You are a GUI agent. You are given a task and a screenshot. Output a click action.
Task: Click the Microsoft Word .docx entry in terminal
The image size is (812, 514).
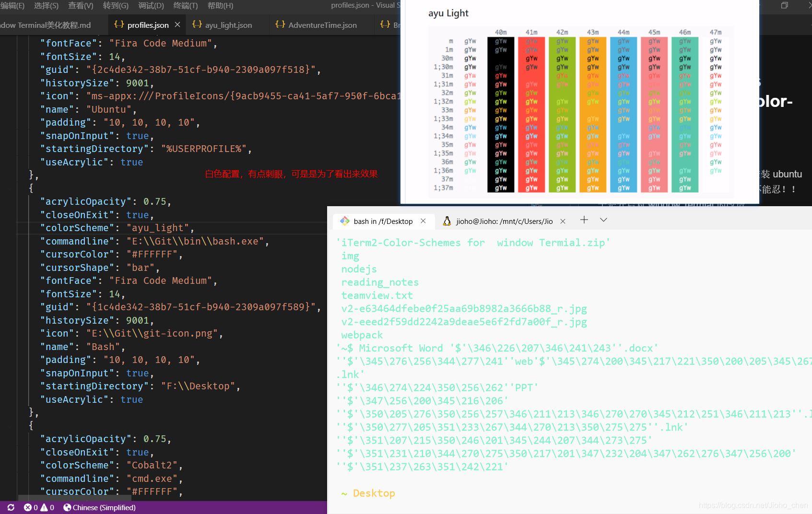click(497, 348)
